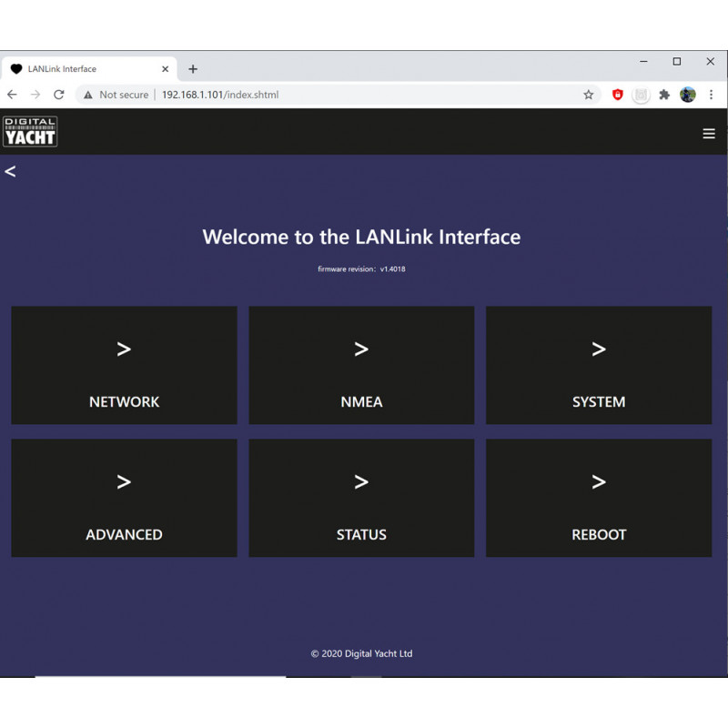
Task: Open the hamburger menu icon
Action: (x=709, y=134)
